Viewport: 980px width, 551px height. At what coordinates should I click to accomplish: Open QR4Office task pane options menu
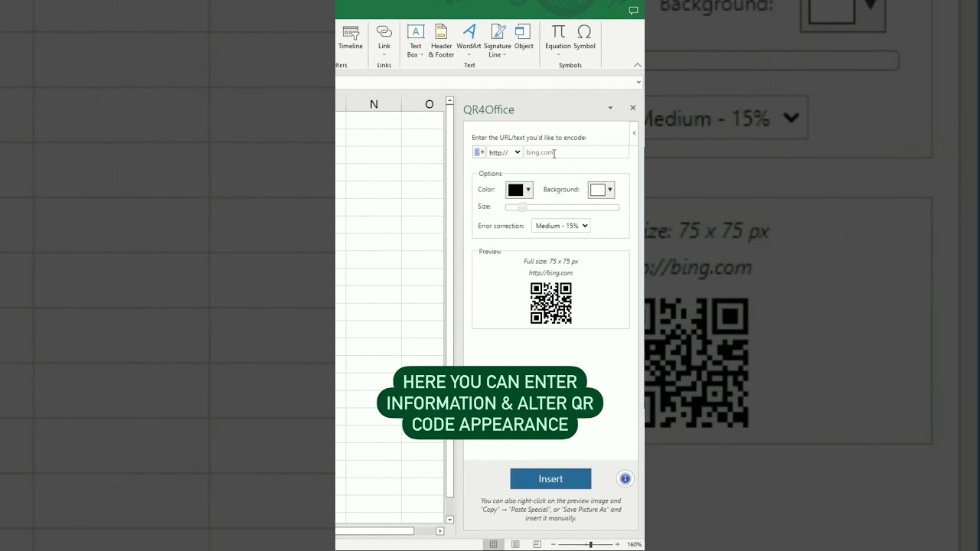[610, 108]
